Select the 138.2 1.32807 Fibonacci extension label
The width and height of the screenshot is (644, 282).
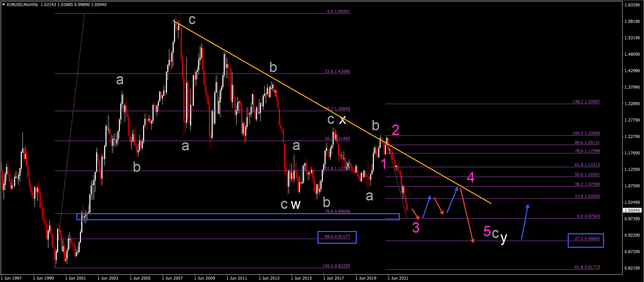coord(586,102)
